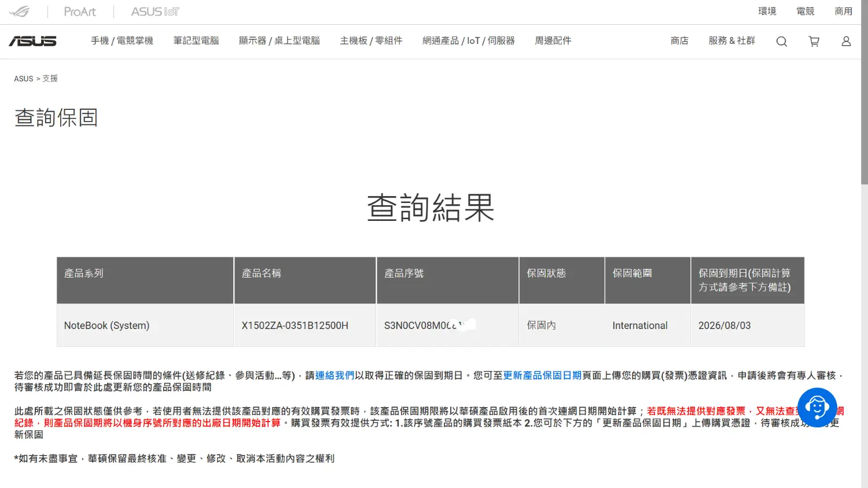The width and height of the screenshot is (868, 488).
Task: Open the search magnifier icon
Action: (781, 41)
